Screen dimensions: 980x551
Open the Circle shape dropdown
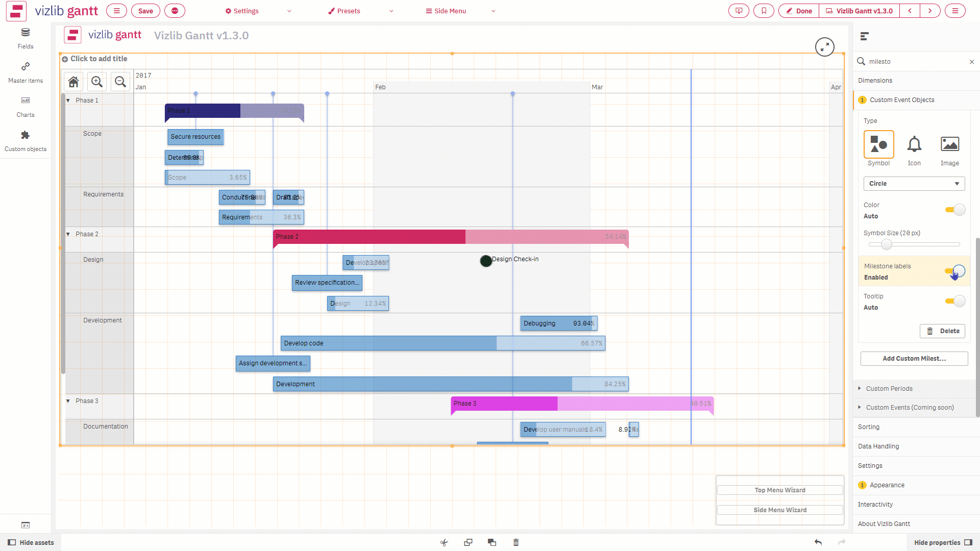(914, 184)
